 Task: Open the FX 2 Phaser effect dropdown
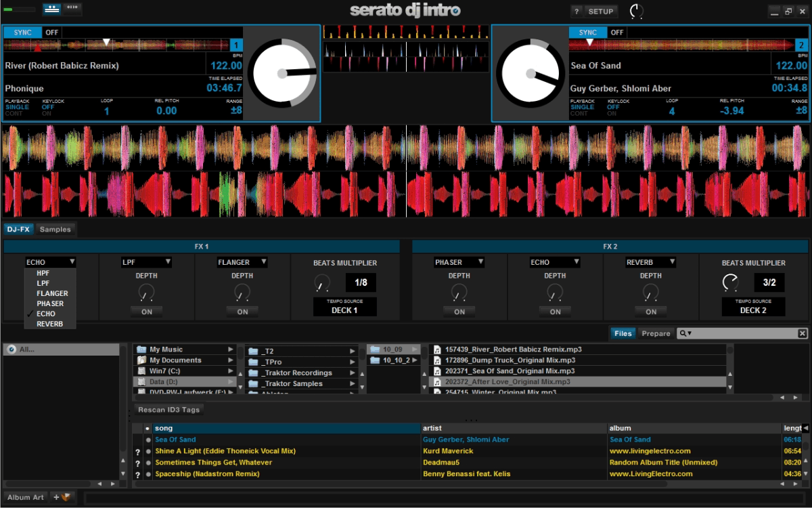459,262
